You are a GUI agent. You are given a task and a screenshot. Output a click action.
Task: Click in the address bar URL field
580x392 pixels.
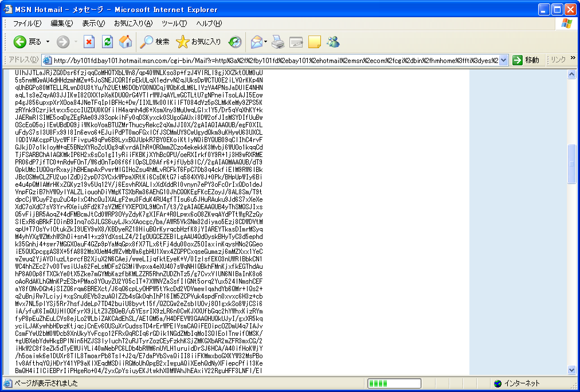pos(275,60)
